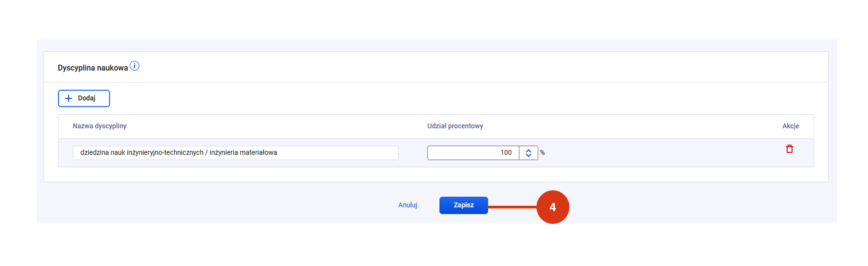Click the Akcje column header
The height and width of the screenshot is (266, 868).
tap(790, 126)
